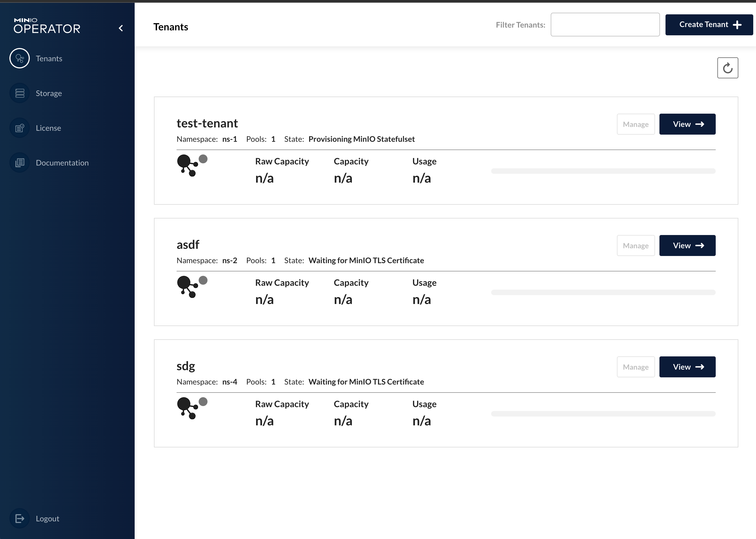The width and height of the screenshot is (756, 539).
Task: Refresh the tenant list
Action: 727,68
